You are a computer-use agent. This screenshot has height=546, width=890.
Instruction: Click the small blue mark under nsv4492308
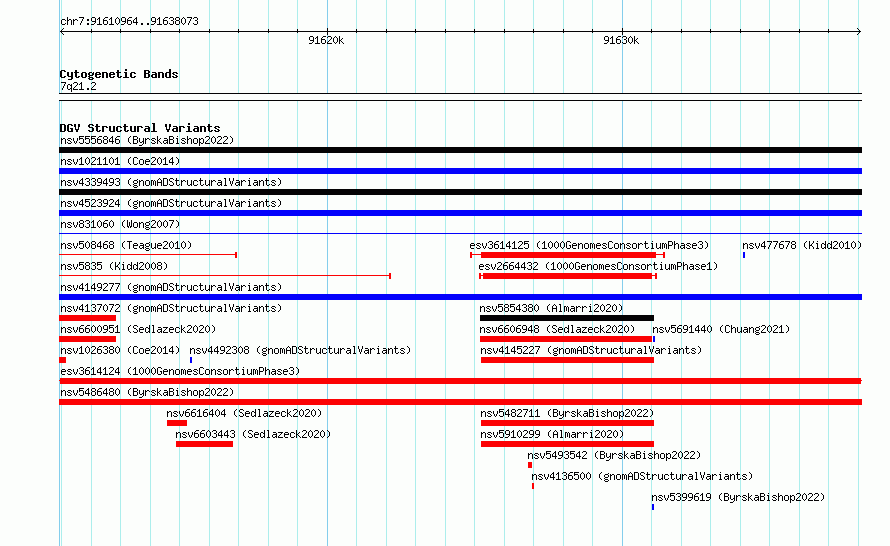(191, 360)
